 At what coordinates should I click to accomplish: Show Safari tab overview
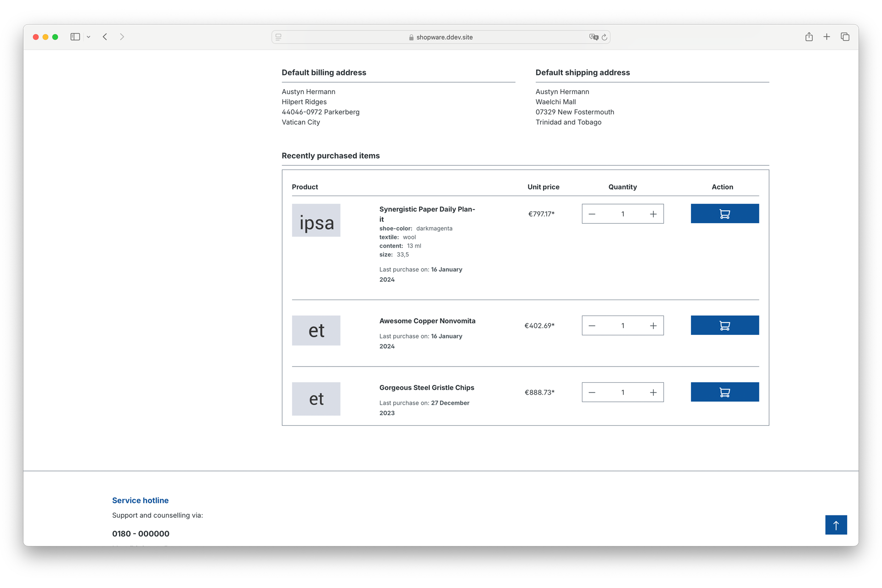pos(845,37)
